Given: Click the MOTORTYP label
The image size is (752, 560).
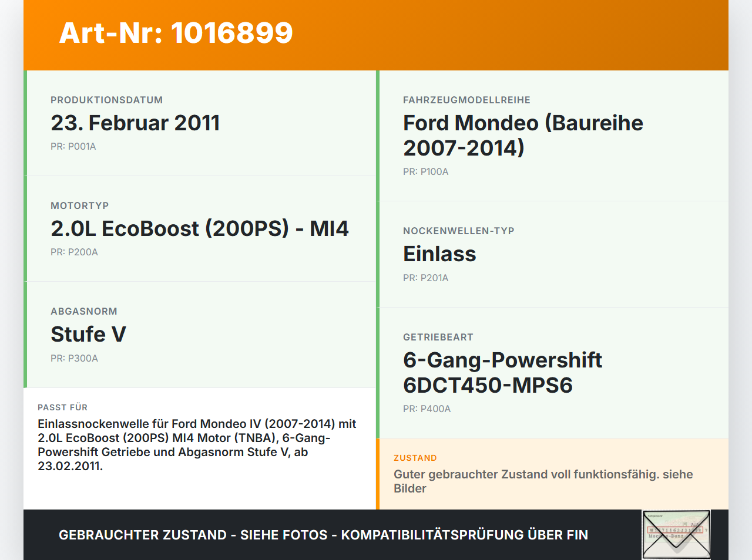Looking at the screenshot, I should [x=80, y=205].
